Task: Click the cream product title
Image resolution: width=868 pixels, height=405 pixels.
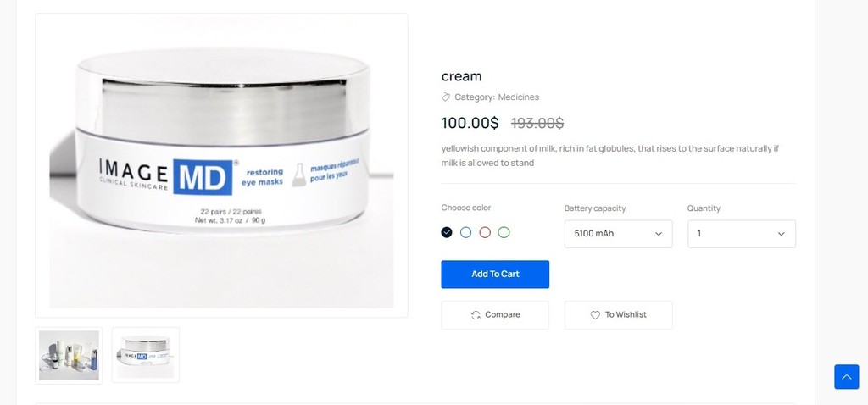Action: 462,75
